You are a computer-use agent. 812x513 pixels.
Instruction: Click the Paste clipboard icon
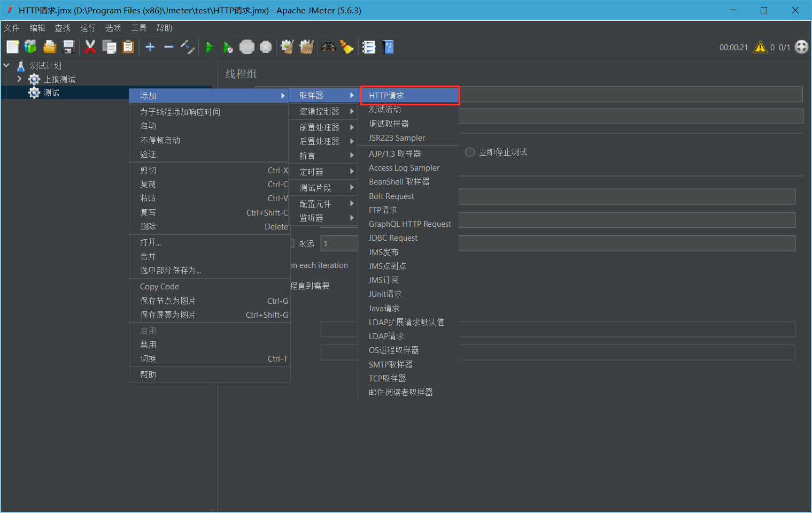pyautogui.click(x=128, y=47)
